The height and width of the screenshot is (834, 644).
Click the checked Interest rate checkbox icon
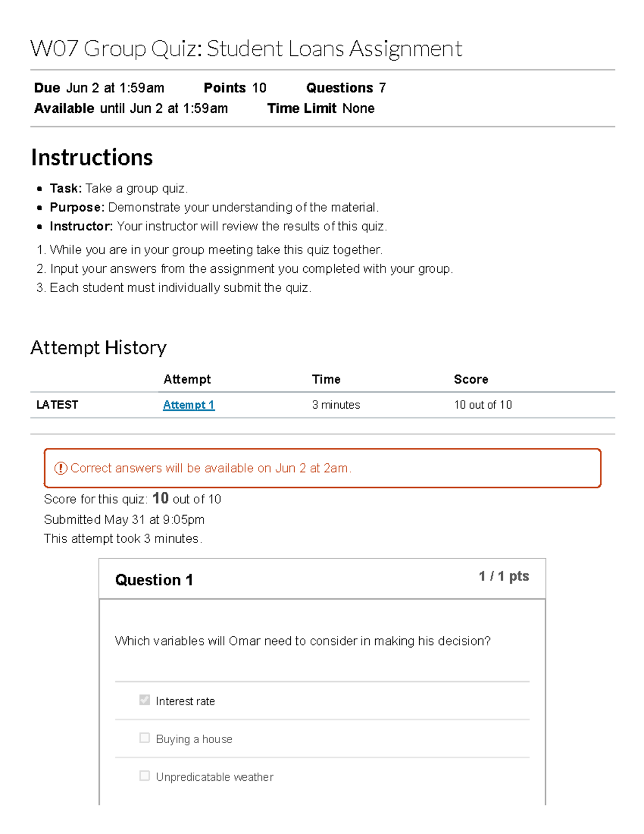click(143, 699)
